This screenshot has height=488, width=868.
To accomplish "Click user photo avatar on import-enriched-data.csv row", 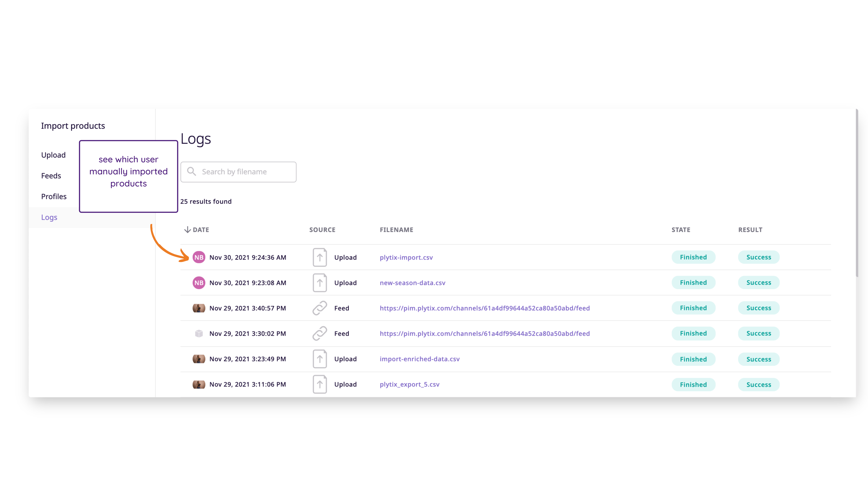I will point(199,359).
